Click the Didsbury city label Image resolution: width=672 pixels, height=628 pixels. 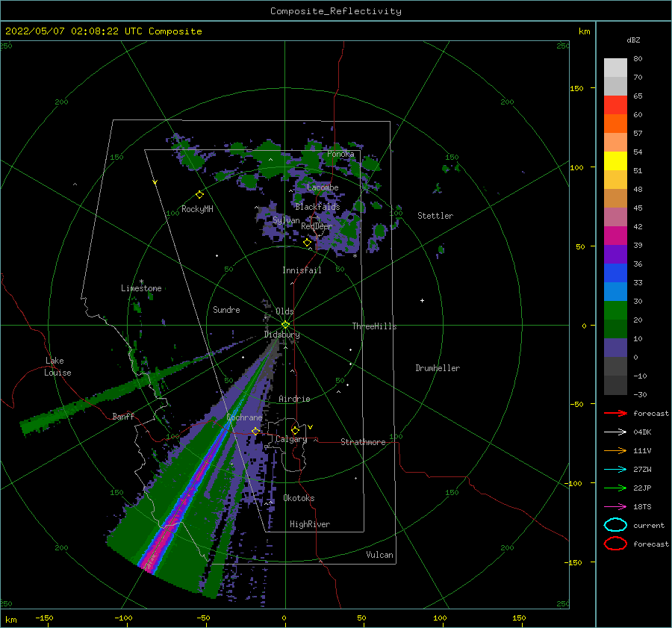pyautogui.click(x=281, y=335)
